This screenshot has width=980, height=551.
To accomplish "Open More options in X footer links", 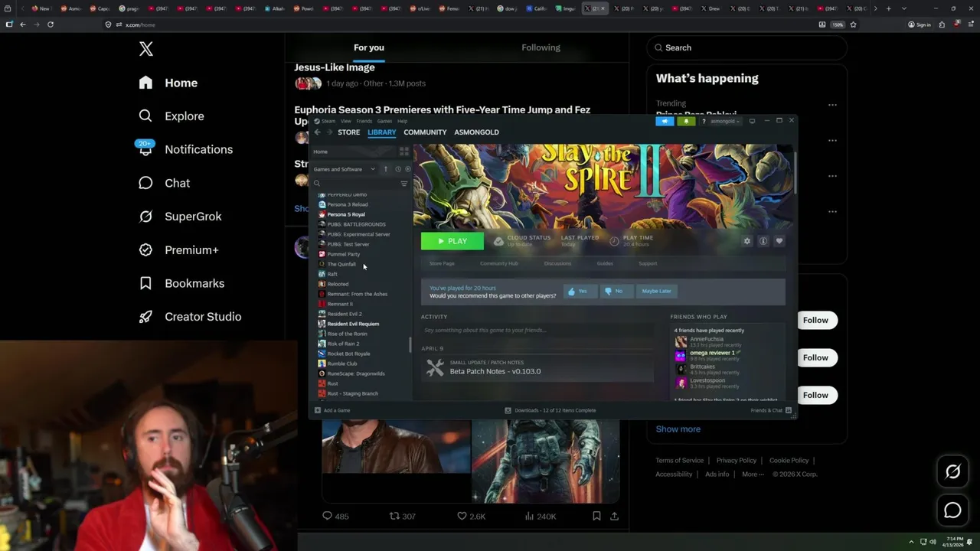I will click(753, 474).
